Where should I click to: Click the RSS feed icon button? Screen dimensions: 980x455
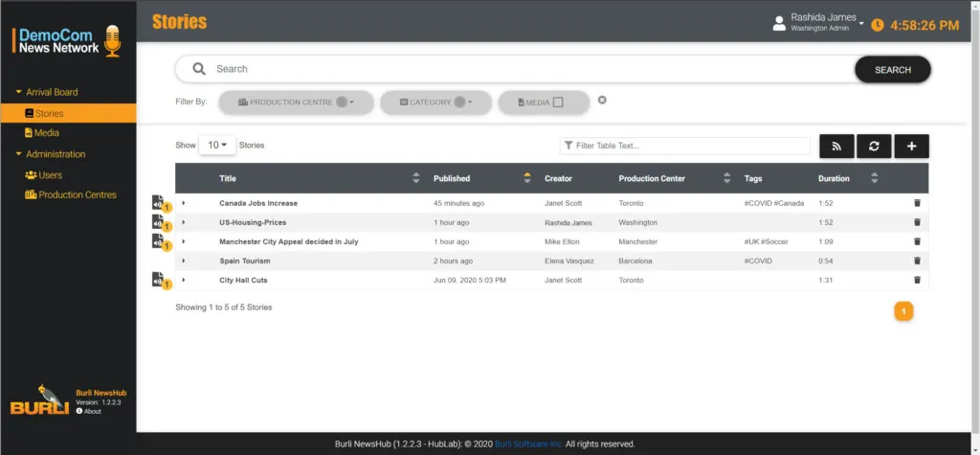[836, 146]
